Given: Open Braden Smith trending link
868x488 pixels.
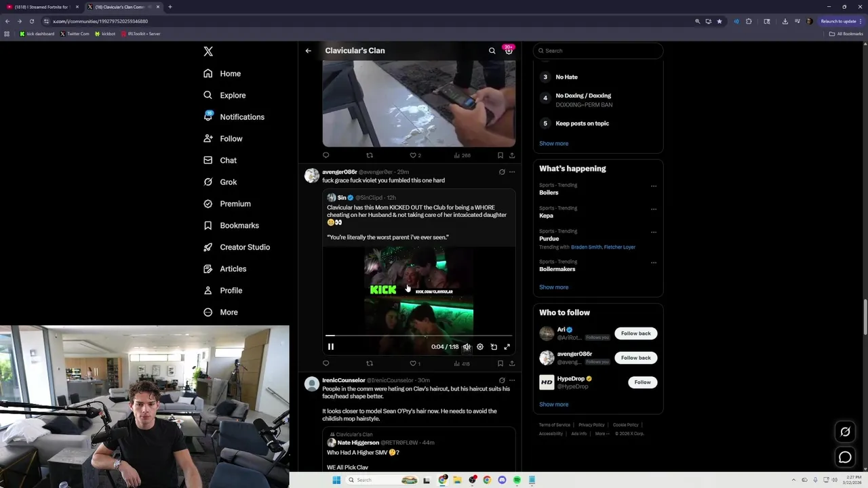Looking at the screenshot, I should [586, 247].
